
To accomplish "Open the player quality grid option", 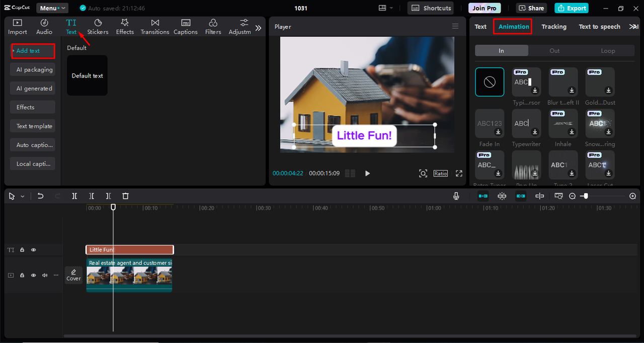I will pyautogui.click(x=350, y=173).
